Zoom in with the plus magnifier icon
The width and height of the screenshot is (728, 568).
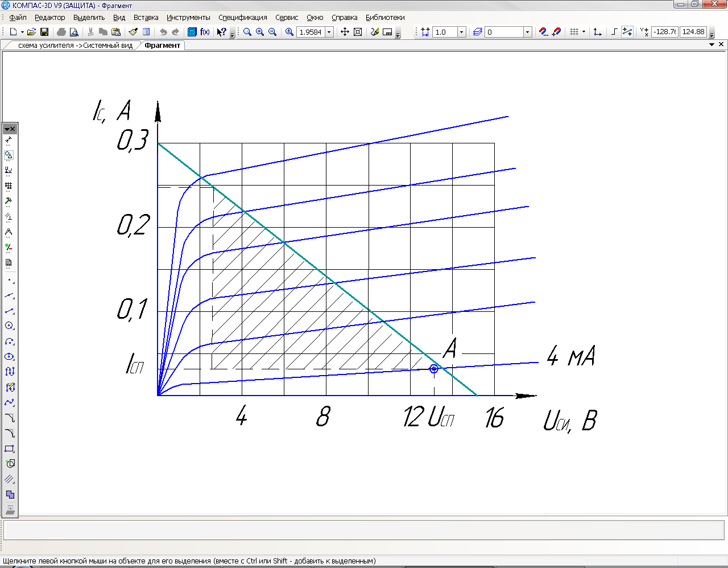[x=260, y=32]
